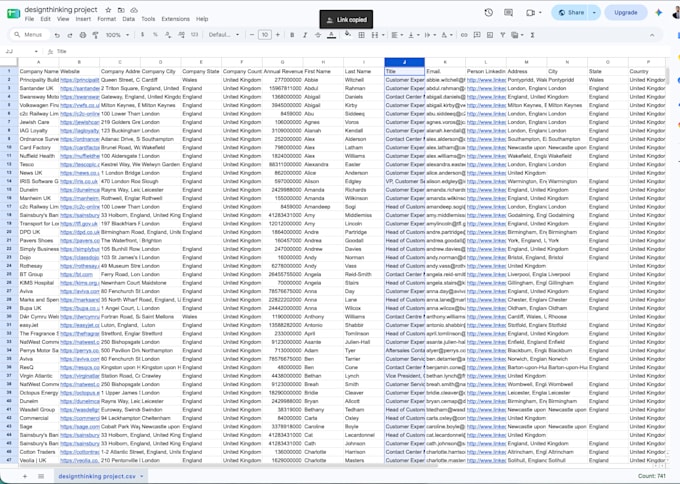Print the spreadsheet
This screenshot has height=484, width=680.
(82, 35)
